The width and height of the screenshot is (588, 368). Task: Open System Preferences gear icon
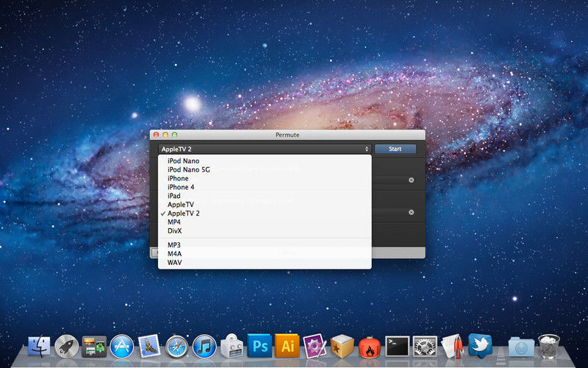pyautogui.click(x=425, y=346)
